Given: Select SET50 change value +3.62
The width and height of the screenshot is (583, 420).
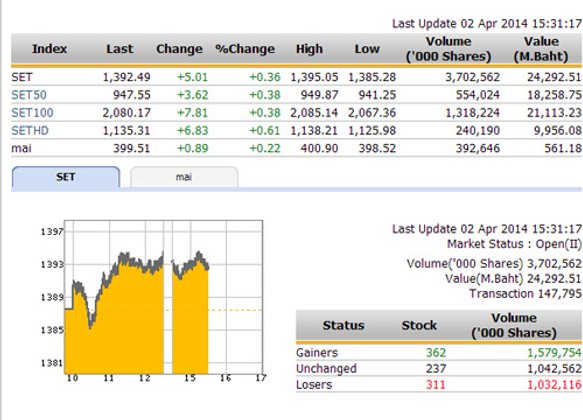Looking at the screenshot, I should pos(193,95).
